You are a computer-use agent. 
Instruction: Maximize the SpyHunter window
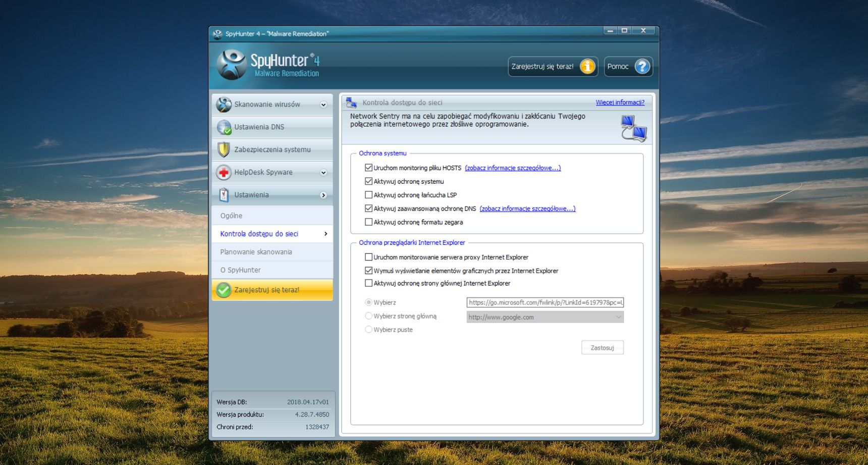625,31
